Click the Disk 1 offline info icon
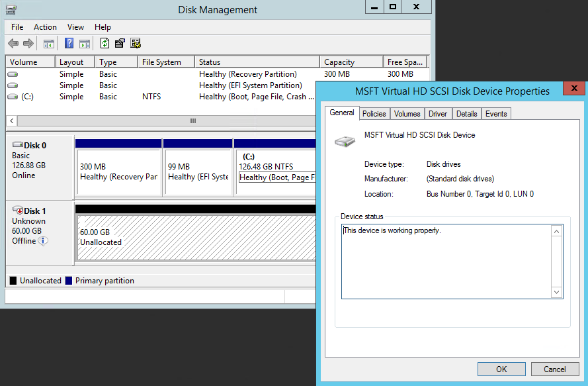This screenshot has width=588, height=386. [43, 241]
